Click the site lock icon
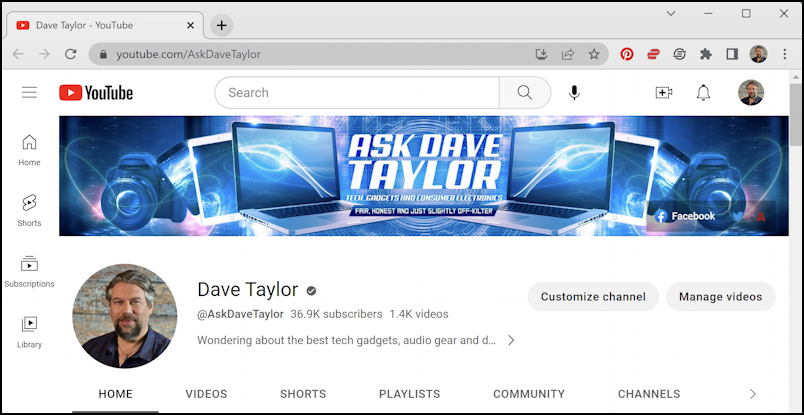 104,54
